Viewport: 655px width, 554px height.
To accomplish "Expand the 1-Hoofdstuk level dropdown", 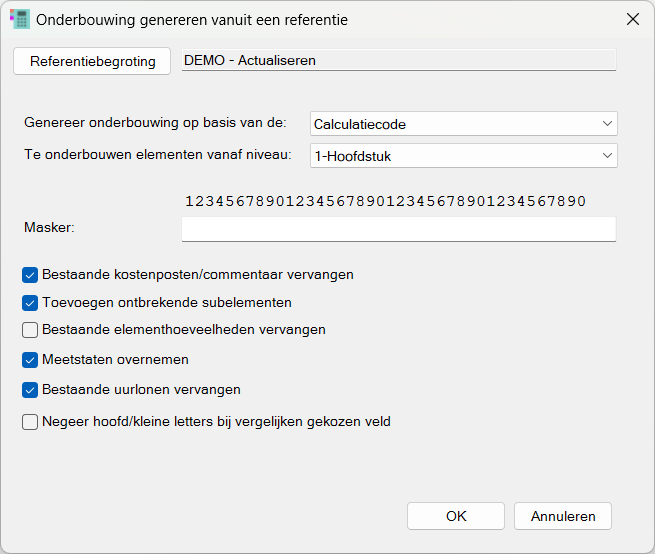I will (464, 156).
